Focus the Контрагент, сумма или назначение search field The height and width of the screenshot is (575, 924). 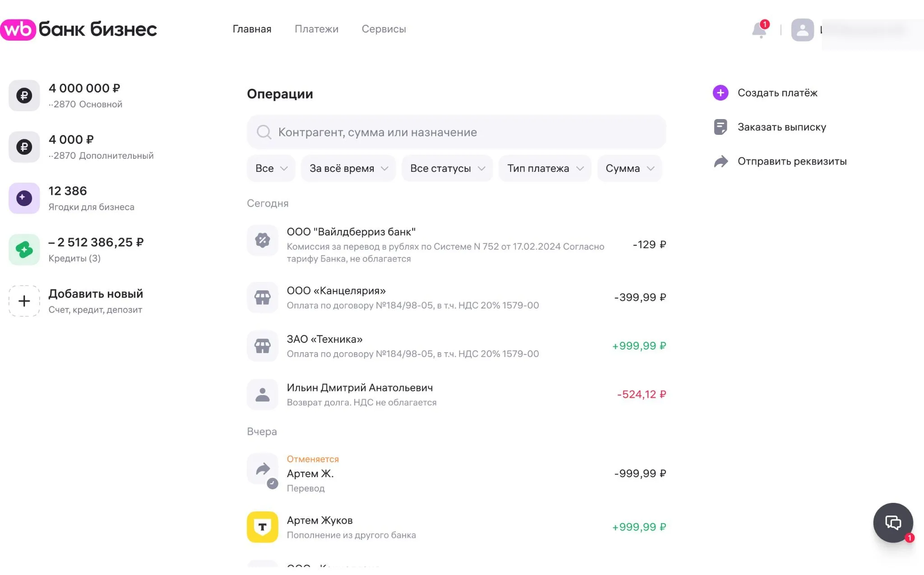click(x=457, y=132)
